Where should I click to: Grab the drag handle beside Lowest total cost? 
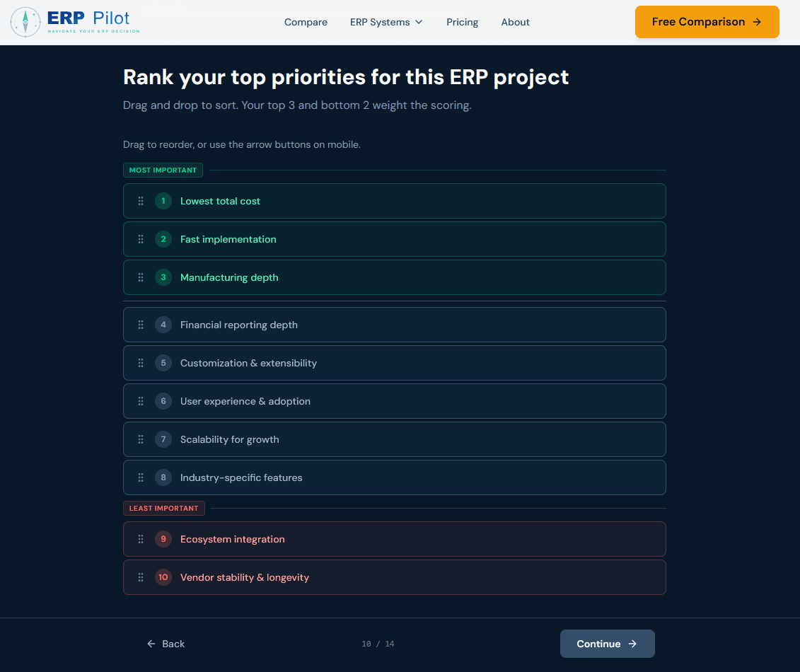pyautogui.click(x=141, y=201)
